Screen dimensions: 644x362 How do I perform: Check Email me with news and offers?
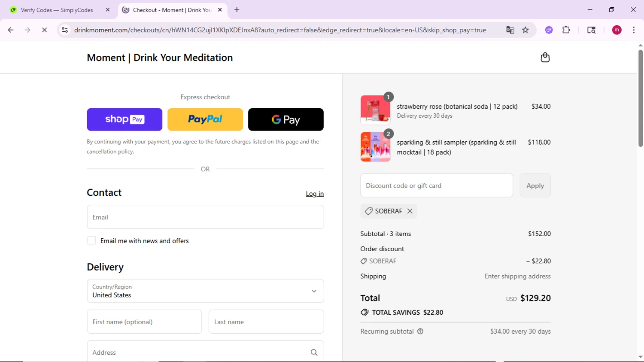pyautogui.click(x=91, y=240)
